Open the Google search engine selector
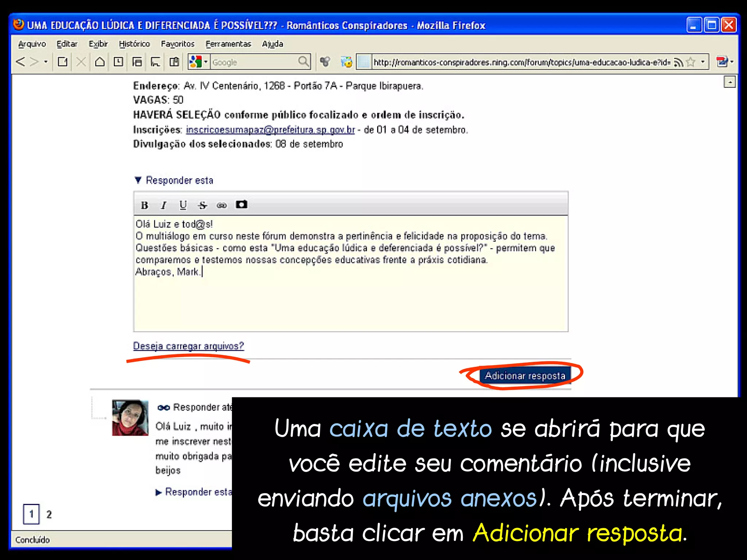 [x=199, y=62]
